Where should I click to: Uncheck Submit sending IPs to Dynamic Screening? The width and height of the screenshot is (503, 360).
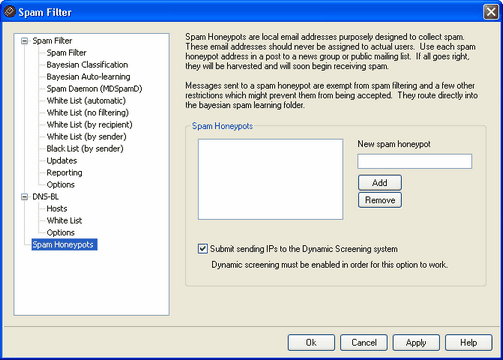[202, 249]
